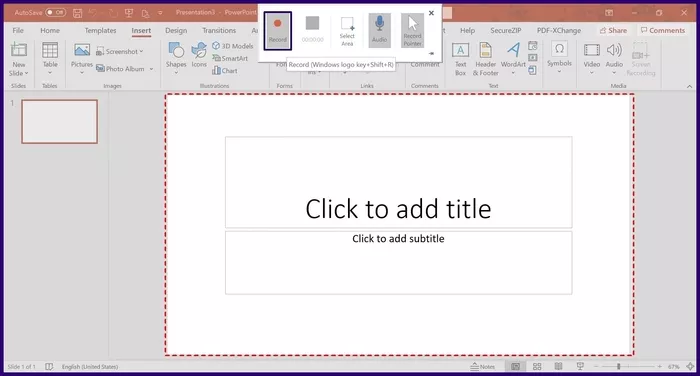Insert Date & Time icon
700x376 pixels.
pyautogui.click(x=533, y=46)
